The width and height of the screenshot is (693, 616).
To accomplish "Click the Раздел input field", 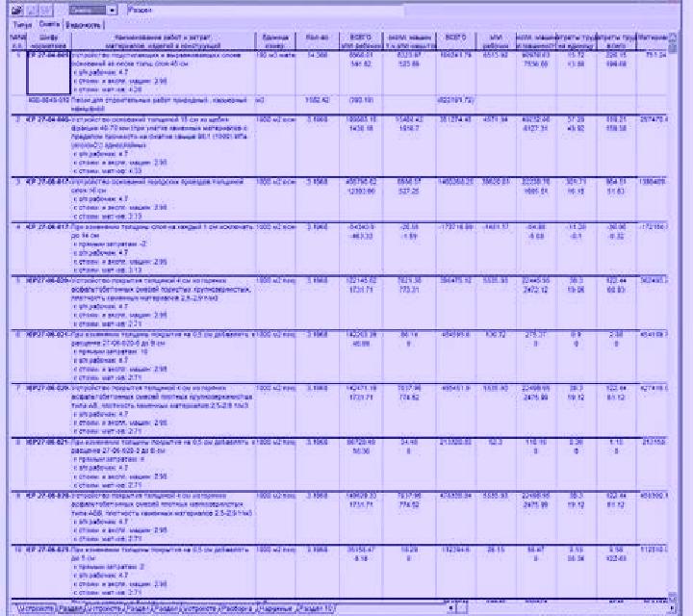I will (266, 10).
